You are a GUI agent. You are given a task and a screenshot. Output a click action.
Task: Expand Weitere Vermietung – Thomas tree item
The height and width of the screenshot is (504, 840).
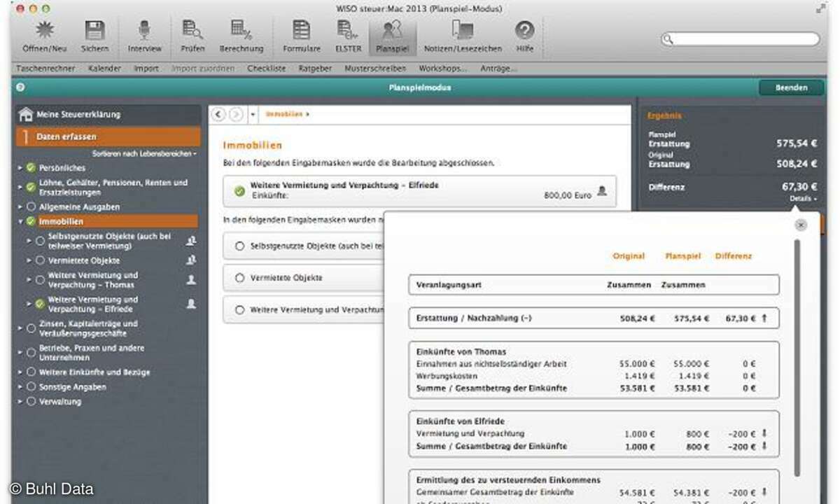tap(29, 280)
